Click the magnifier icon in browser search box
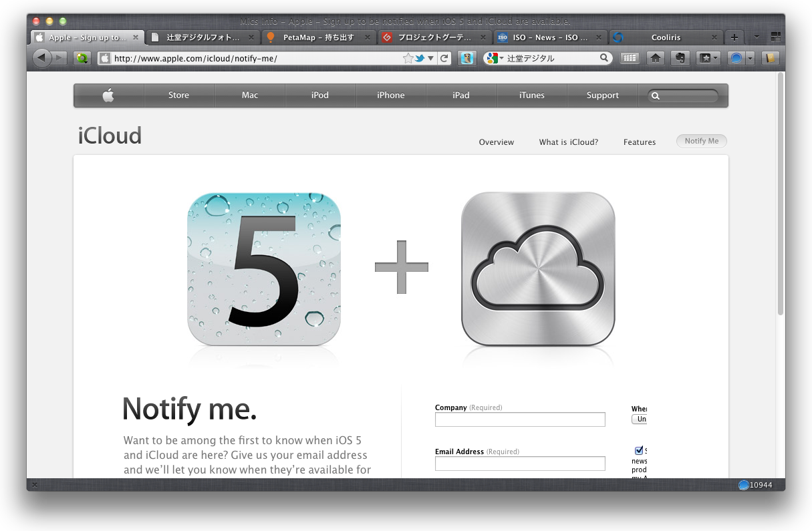 [603, 58]
